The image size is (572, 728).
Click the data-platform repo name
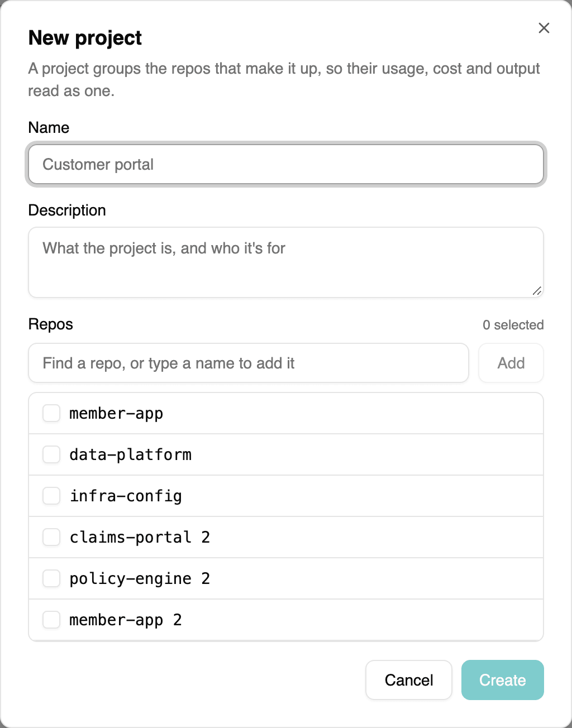tap(131, 454)
